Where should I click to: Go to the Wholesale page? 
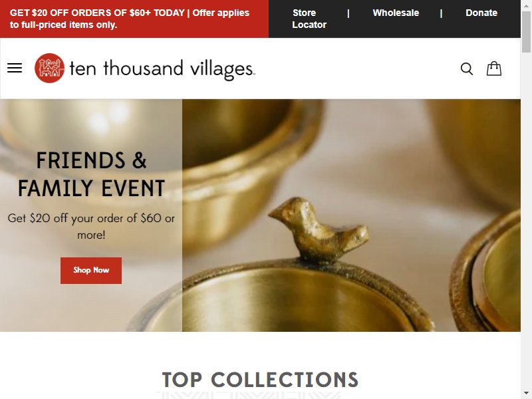(396, 13)
